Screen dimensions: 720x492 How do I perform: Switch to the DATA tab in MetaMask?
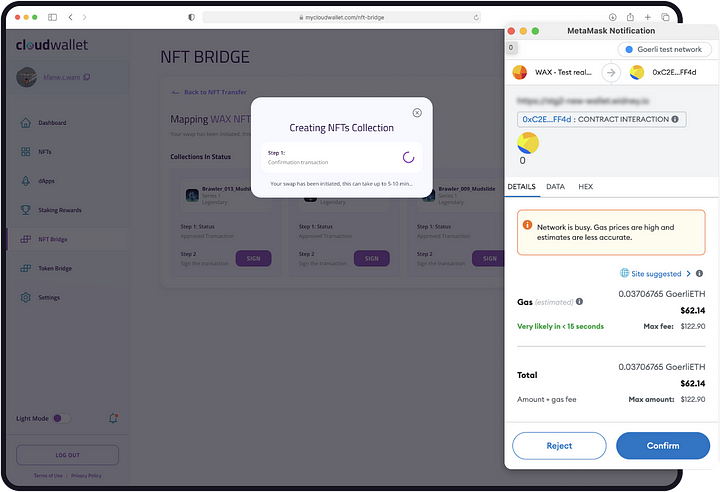click(x=555, y=187)
